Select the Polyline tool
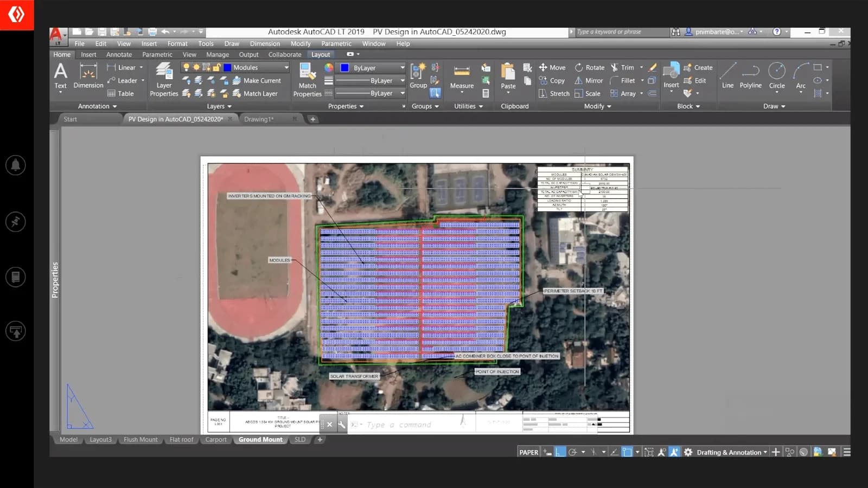This screenshot has height=488, width=868. [750, 76]
